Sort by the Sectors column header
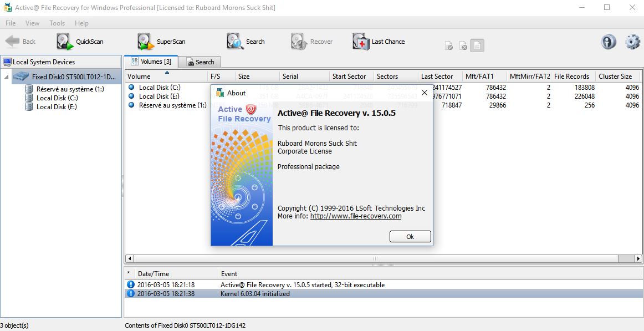This screenshot has width=644, height=331. (x=396, y=76)
